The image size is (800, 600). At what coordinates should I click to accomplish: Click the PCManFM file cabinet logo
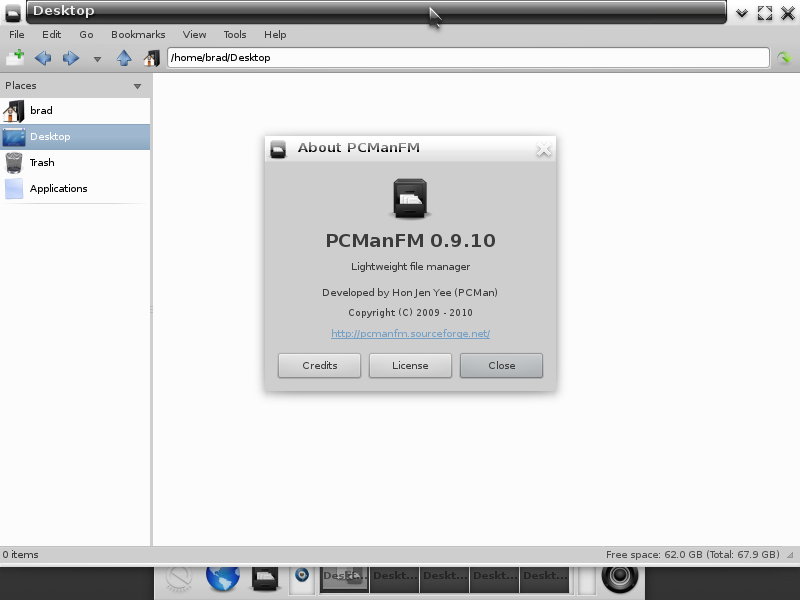click(410, 198)
